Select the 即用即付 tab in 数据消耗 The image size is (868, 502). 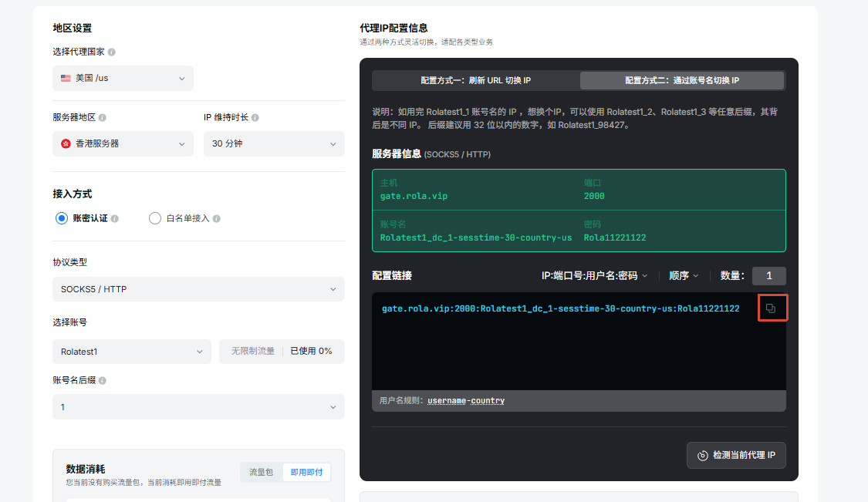(306, 472)
